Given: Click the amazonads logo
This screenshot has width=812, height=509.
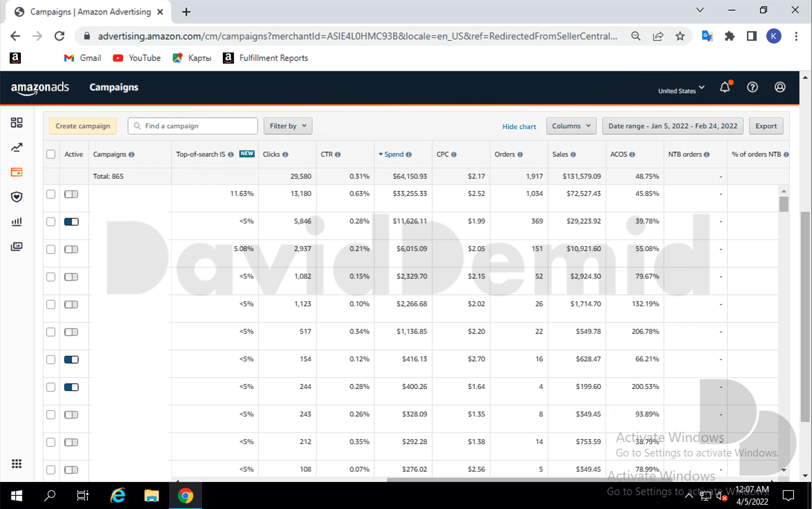Looking at the screenshot, I should (40, 88).
